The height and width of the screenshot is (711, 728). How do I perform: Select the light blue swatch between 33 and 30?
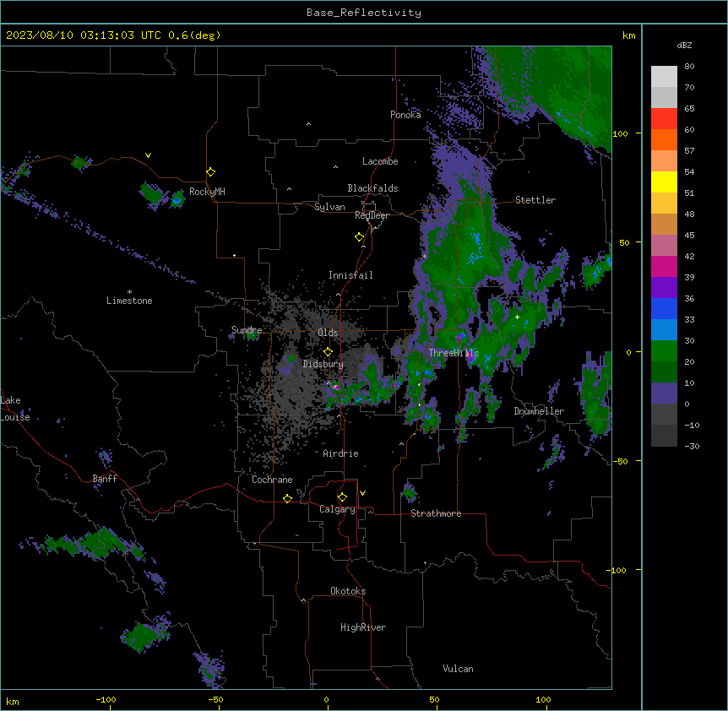click(x=664, y=330)
